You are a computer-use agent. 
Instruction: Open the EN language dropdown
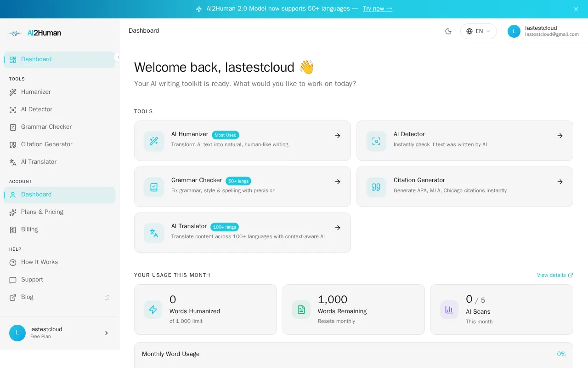pyautogui.click(x=478, y=31)
